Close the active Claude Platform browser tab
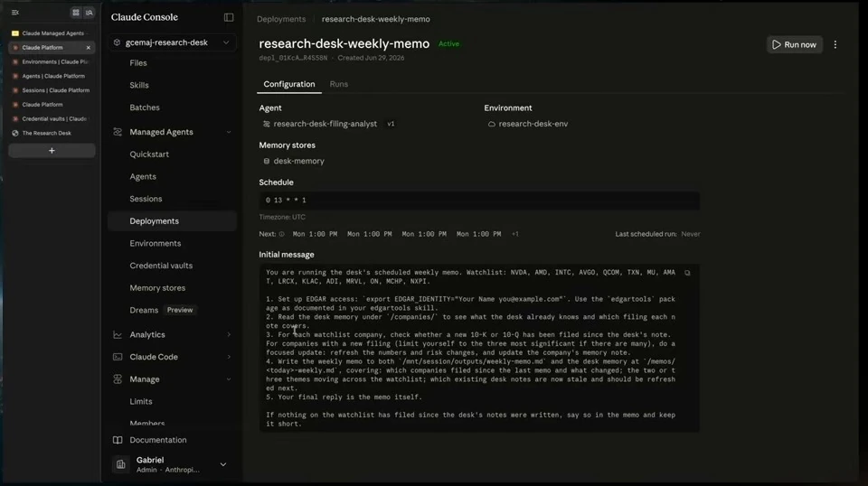 [x=88, y=48]
